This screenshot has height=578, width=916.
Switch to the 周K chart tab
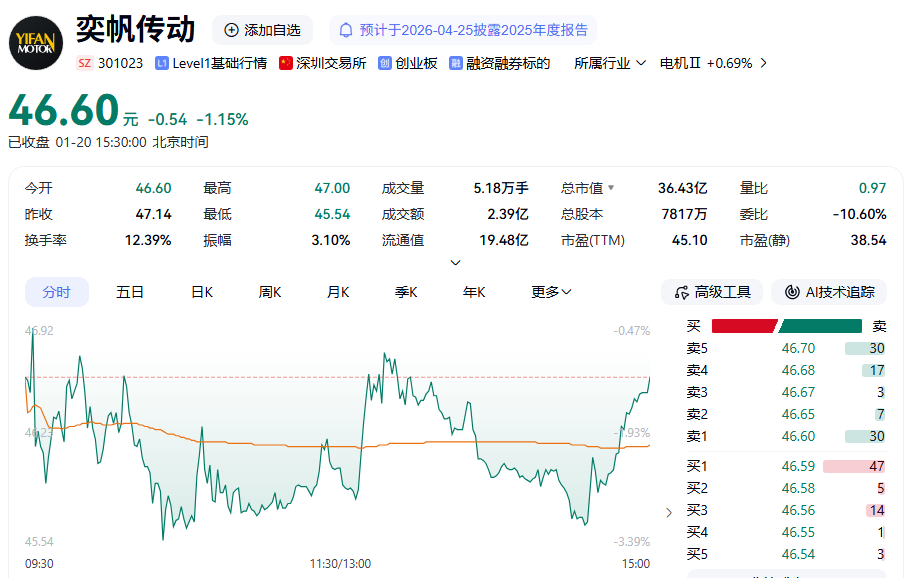tap(270, 292)
